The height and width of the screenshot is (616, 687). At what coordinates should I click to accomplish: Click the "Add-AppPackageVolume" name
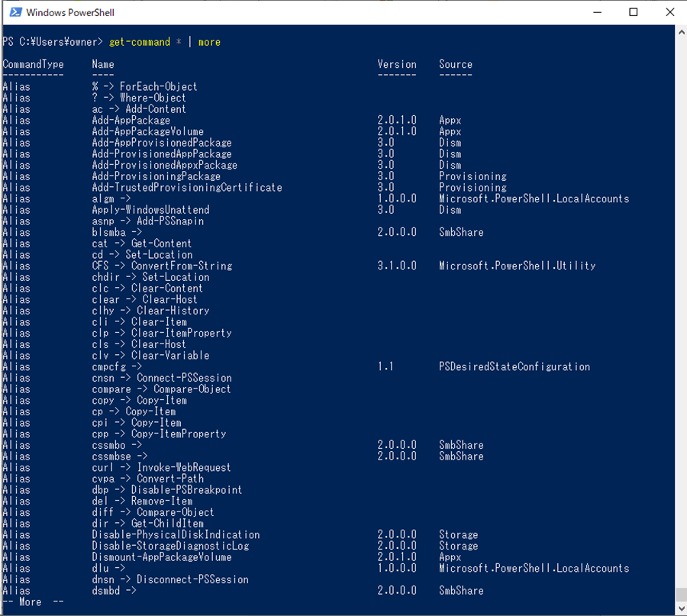pos(147,131)
